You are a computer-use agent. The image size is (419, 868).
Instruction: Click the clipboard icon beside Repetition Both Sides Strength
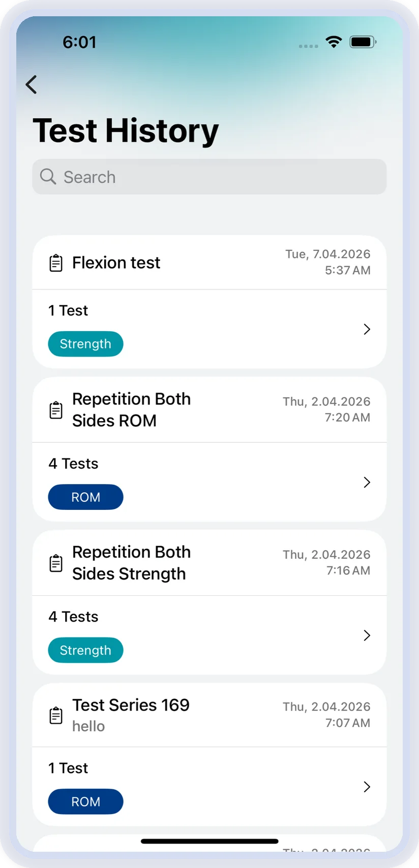pos(56,563)
